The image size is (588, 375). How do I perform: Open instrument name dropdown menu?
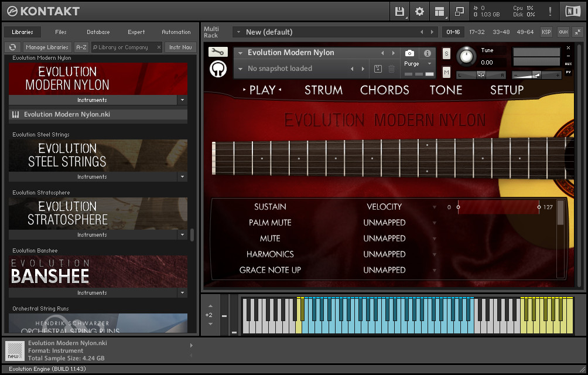pyautogui.click(x=240, y=53)
